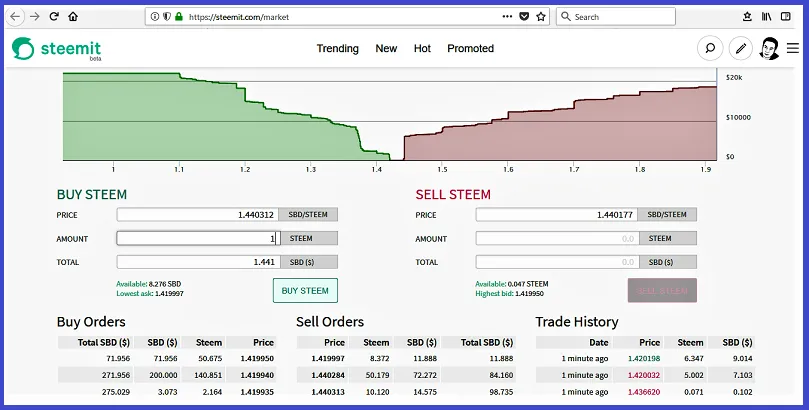Viewport: 809px width, 410px height.
Task: Click trade history price 1.420198
Action: click(x=644, y=358)
